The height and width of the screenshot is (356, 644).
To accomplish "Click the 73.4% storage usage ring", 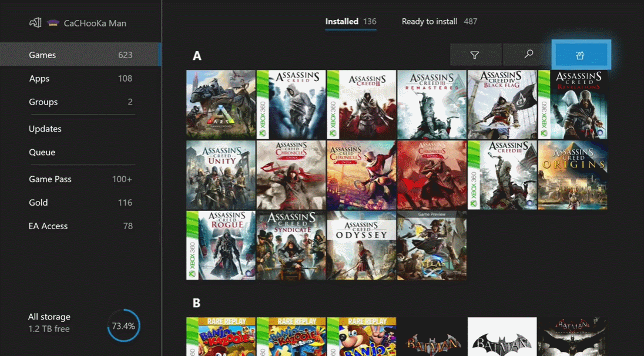I will (123, 325).
